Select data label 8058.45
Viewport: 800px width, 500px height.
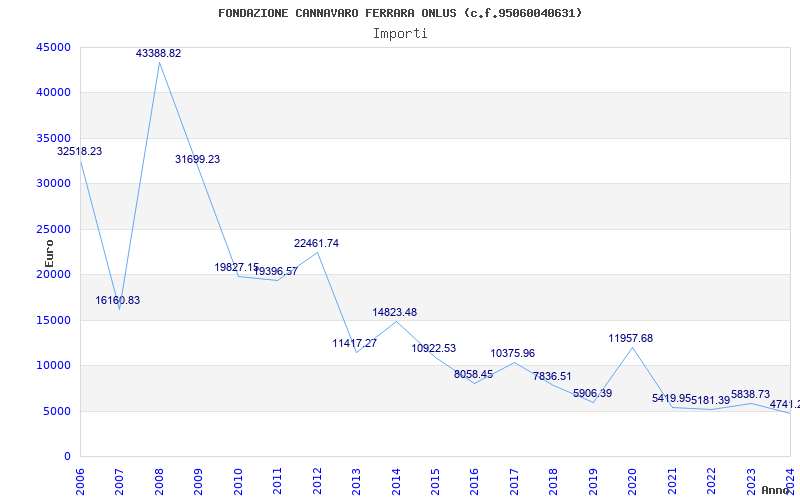click(x=473, y=374)
